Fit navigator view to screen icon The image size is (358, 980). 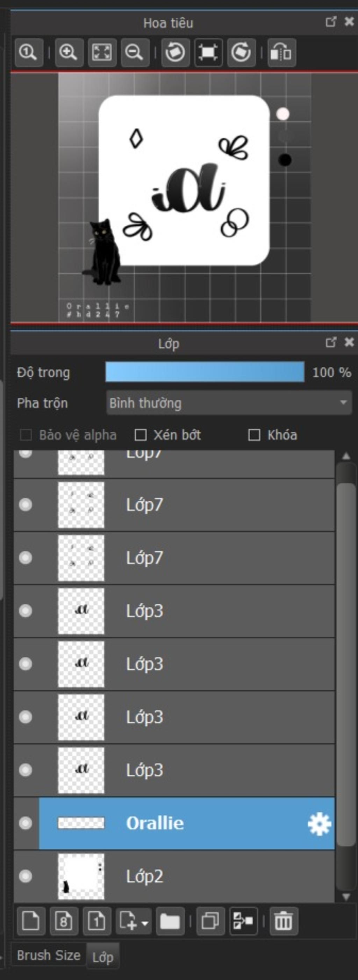click(x=102, y=52)
